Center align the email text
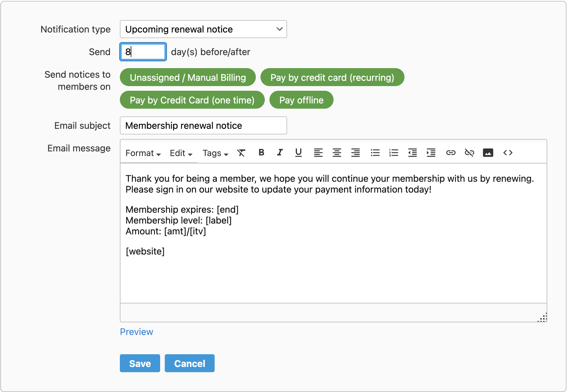The image size is (568, 392). click(x=337, y=153)
